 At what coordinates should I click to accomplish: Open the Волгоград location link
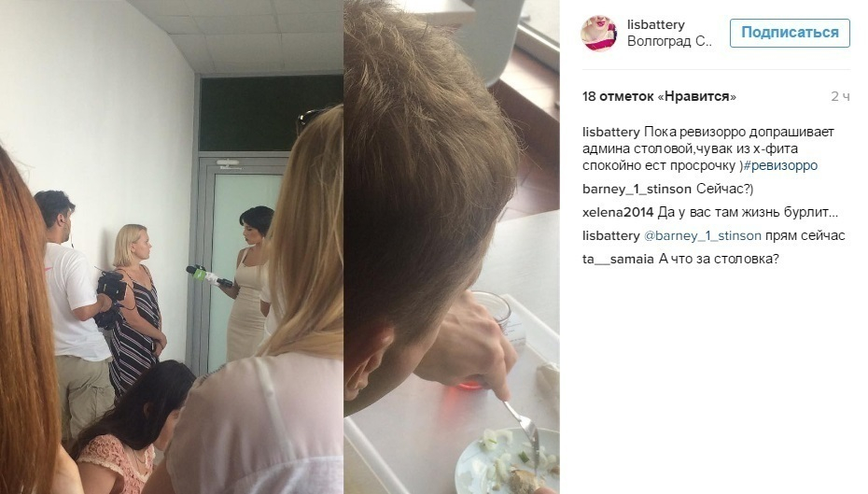(x=669, y=41)
